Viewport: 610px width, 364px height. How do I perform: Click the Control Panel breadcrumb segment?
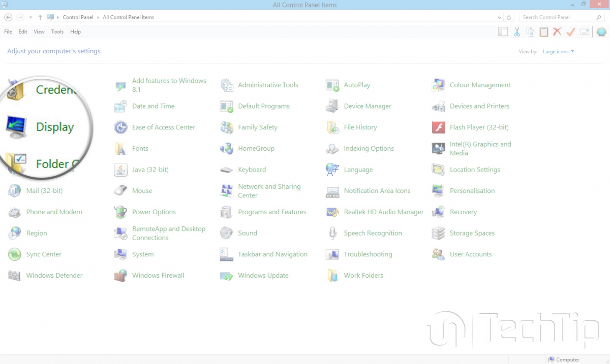click(78, 17)
